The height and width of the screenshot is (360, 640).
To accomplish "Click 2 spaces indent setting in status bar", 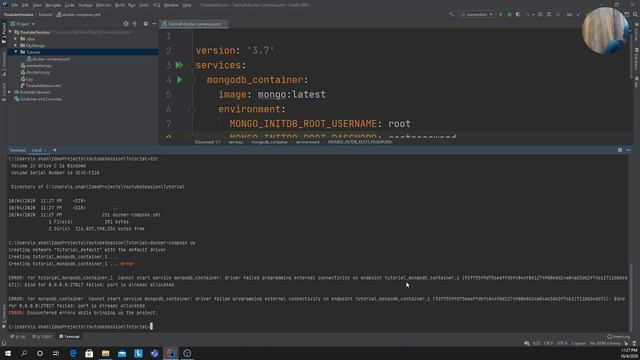I will point(578,343).
